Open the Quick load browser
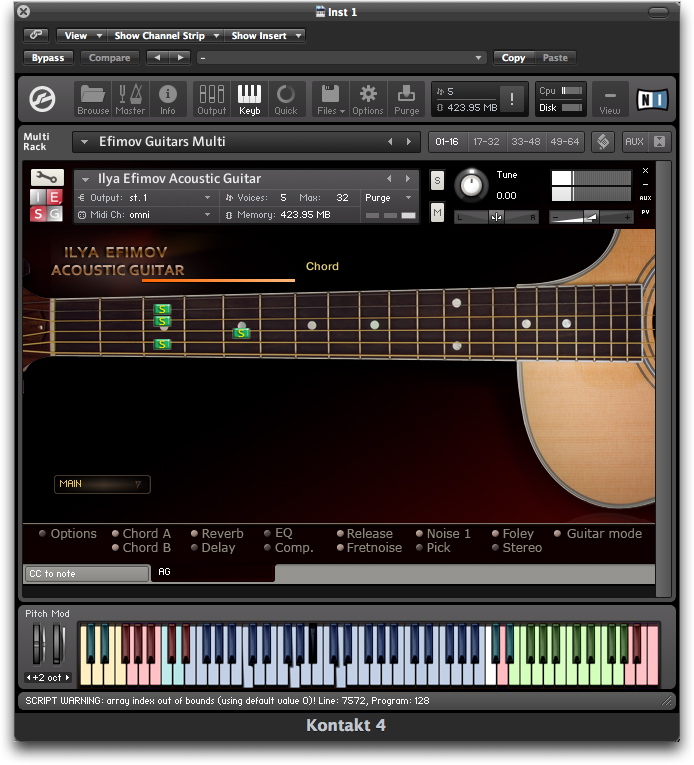The width and height of the screenshot is (694, 765). (x=286, y=100)
